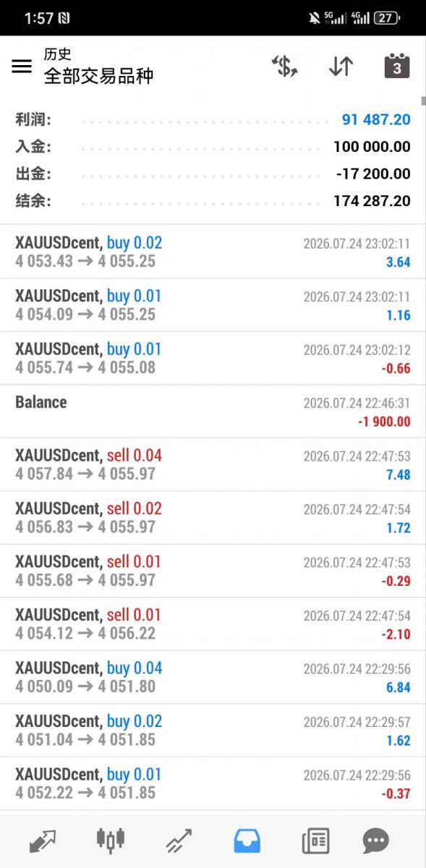
Task: Open buy 0.01 trade showing -0.66 loss
Action: click(x=213, y=358)
